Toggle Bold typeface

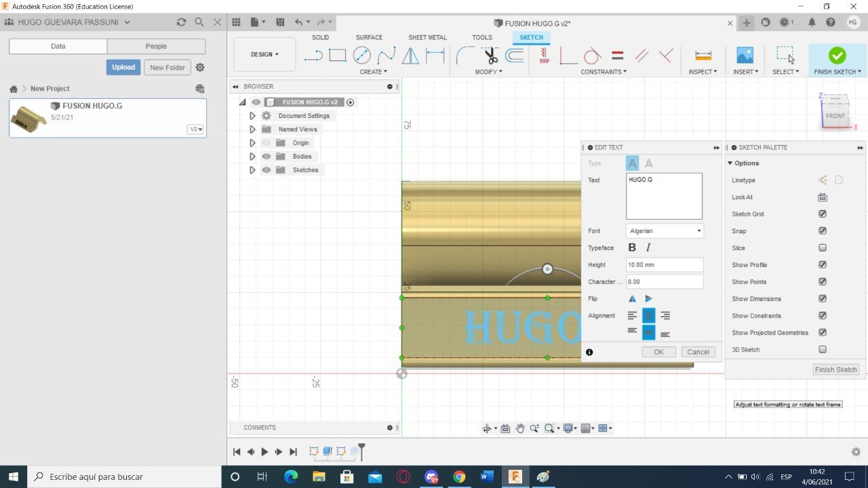(632, 248)
